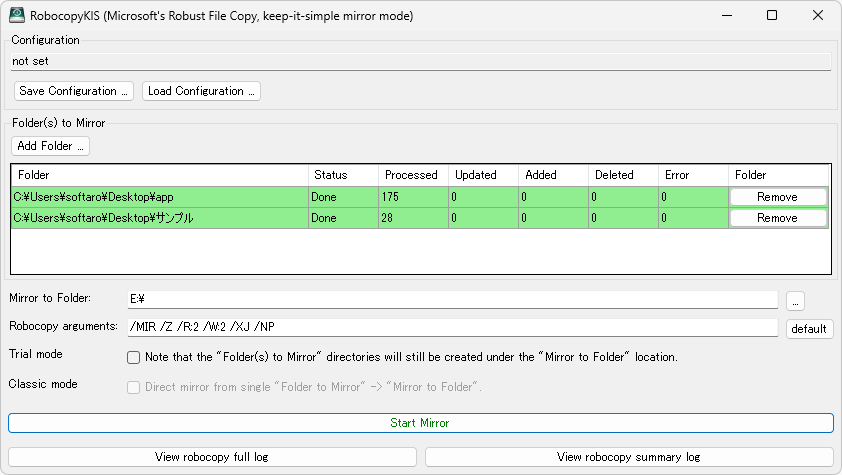Screen dimensions: 842x475
Task: Browse for Mirror to Folder with ellipsis button
Action: pos(795,300)
